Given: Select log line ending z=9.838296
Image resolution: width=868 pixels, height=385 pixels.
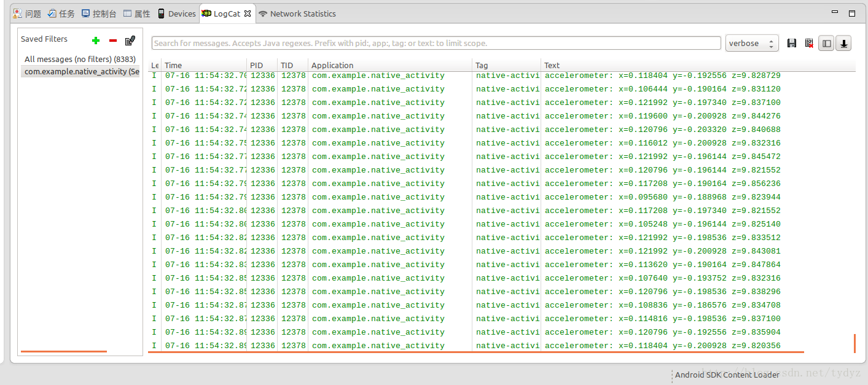Looking at the screenshot, I should point(502,292).
